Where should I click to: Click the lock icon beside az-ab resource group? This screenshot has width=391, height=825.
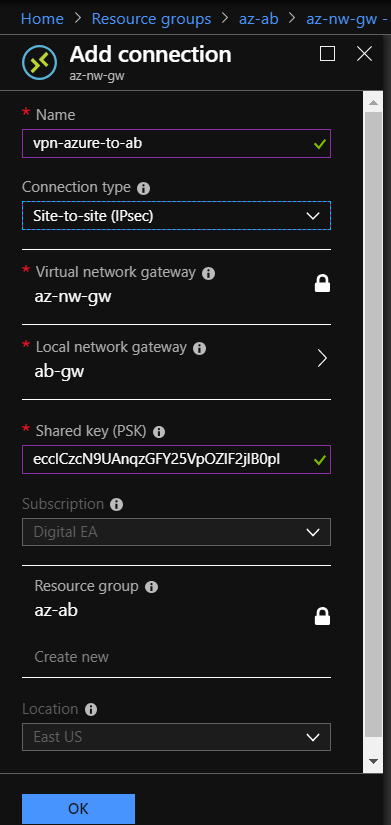[x=322, y=616]
